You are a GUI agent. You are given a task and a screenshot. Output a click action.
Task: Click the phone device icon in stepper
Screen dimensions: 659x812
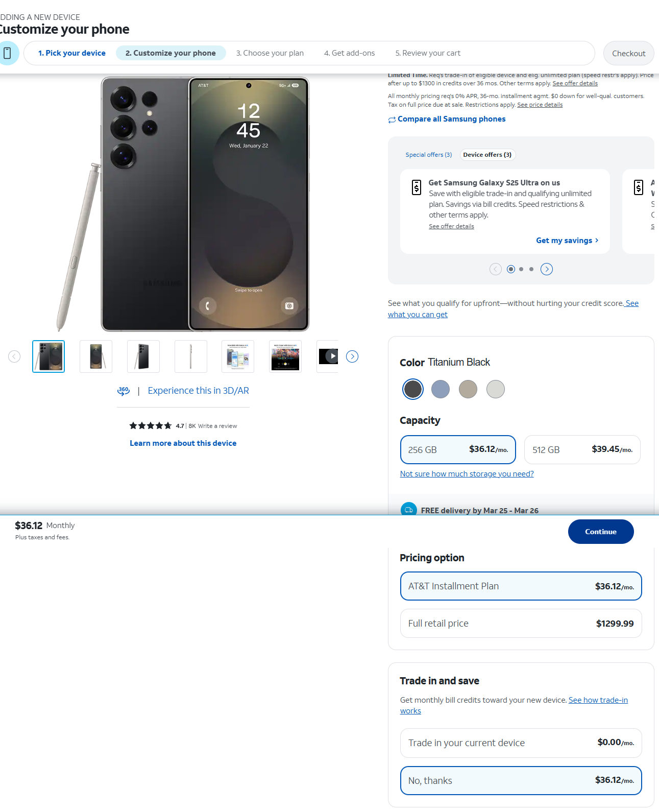(7, 53)
